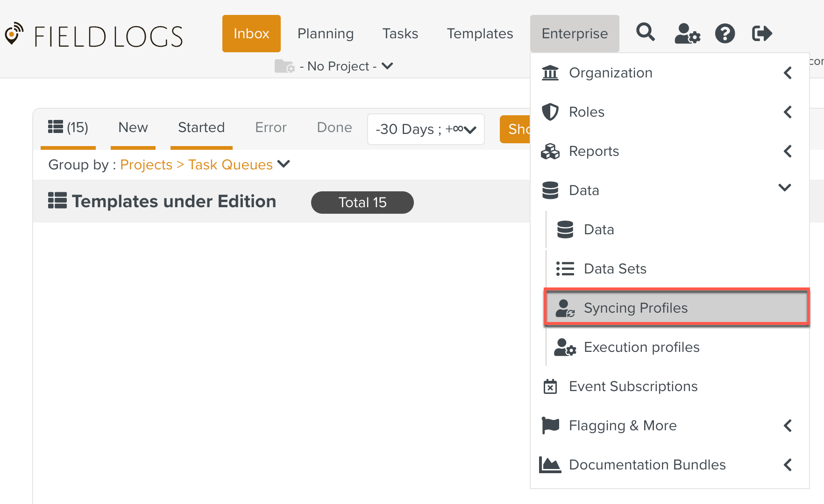Switch to the New tab
Screen dimensions: 824x504
point(133,127)
